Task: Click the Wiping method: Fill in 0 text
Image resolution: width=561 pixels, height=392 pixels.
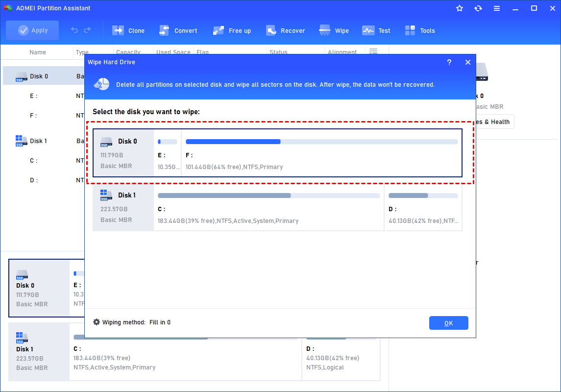Action: point(136,322)
